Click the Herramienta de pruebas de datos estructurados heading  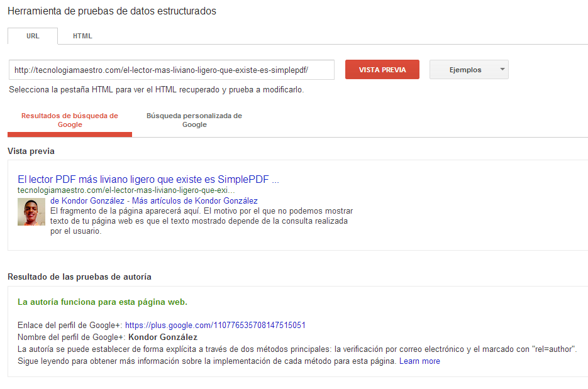pos(112,11)
